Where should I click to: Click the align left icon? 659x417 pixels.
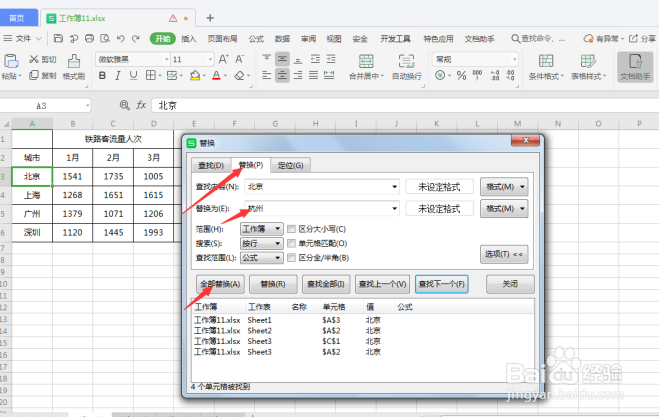click(266, 76)
